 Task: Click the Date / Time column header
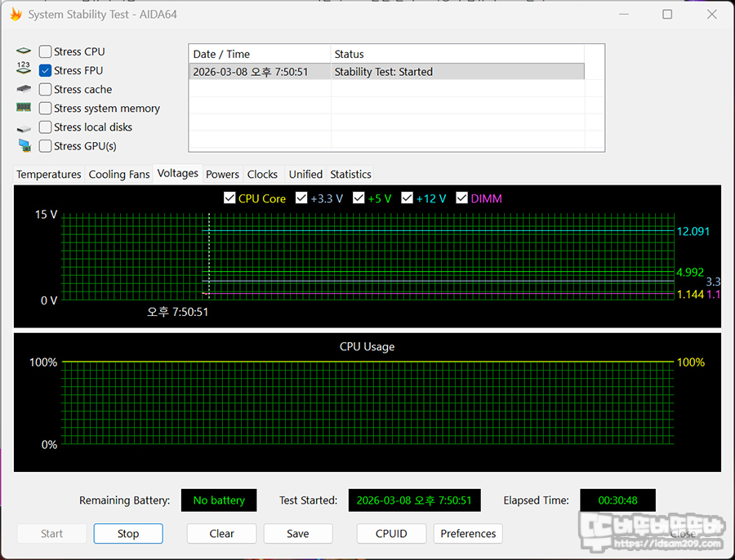pos(260,54)
